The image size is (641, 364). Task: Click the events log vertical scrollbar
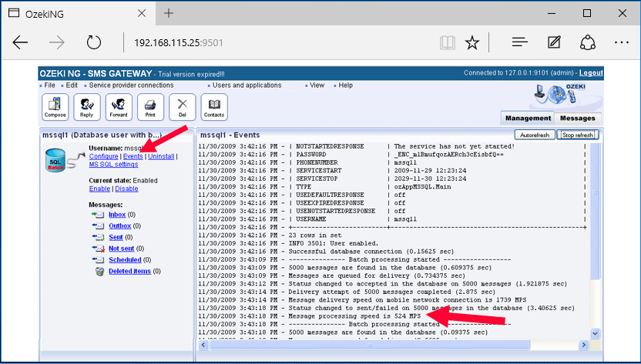pos(594,231)
